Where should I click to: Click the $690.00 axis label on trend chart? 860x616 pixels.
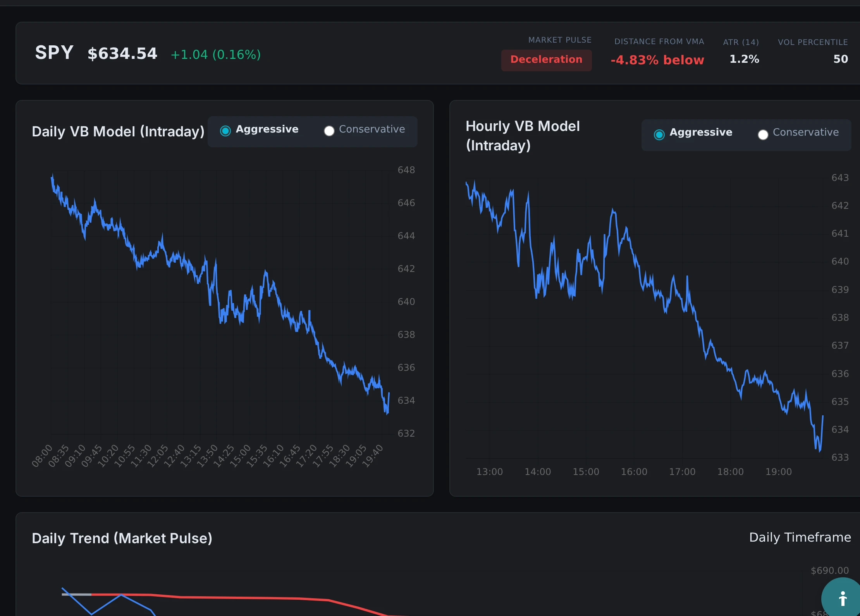[x=830, y=571]
